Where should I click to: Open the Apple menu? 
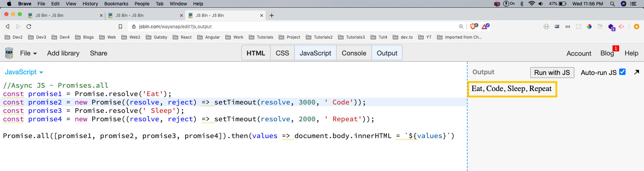click(x=9, y=4)
